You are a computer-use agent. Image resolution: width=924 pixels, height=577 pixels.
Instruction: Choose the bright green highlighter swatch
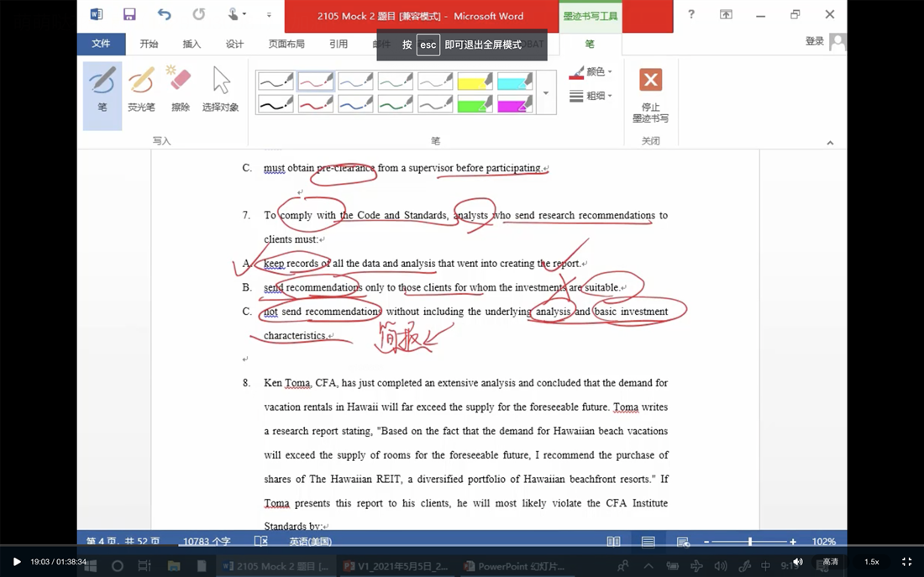coord(475,104)
